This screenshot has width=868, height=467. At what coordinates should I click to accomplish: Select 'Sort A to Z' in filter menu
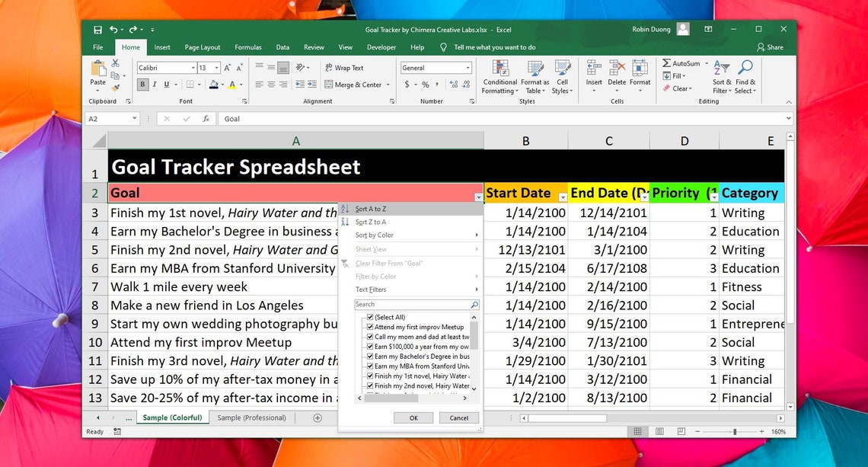pos(371,207)
